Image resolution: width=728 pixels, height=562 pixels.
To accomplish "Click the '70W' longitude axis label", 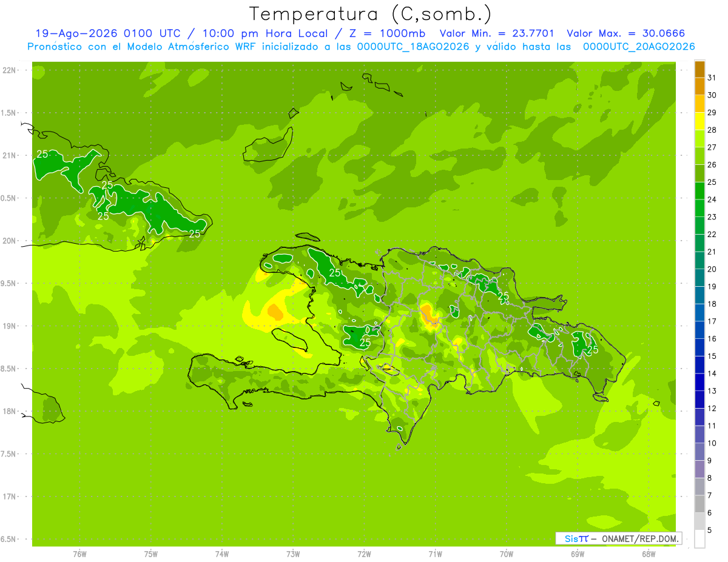I will 507,554.
